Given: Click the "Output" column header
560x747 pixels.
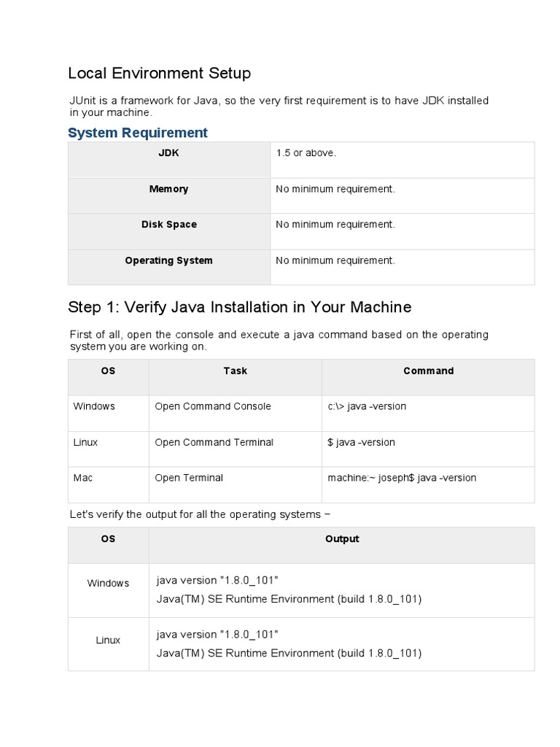Looking at the screenshot, I should 342,539.
